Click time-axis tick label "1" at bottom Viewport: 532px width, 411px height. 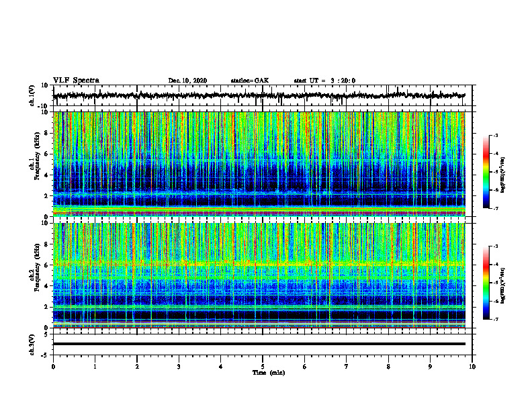click(95, 367)
